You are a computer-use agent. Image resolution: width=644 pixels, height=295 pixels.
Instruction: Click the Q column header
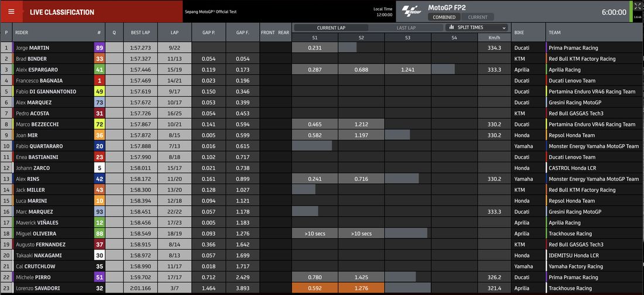[x=114, y=32]
